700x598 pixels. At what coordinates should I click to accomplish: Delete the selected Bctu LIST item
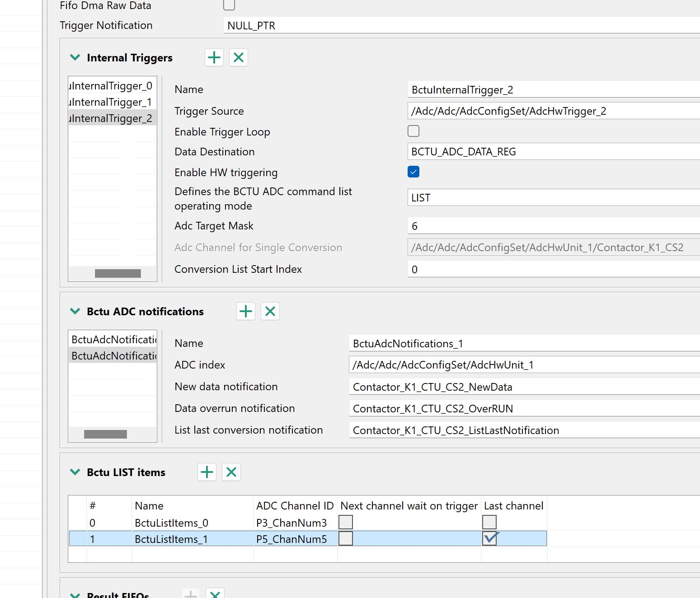click(231, 472)
